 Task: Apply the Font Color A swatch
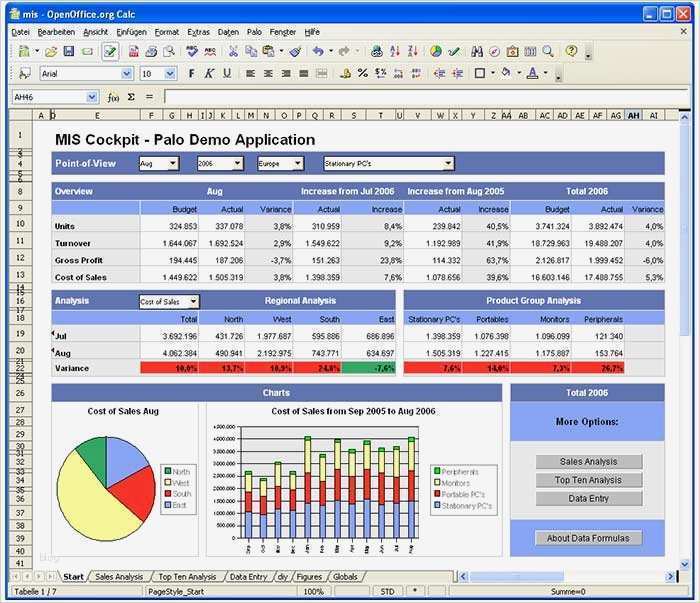coord(533,73)
